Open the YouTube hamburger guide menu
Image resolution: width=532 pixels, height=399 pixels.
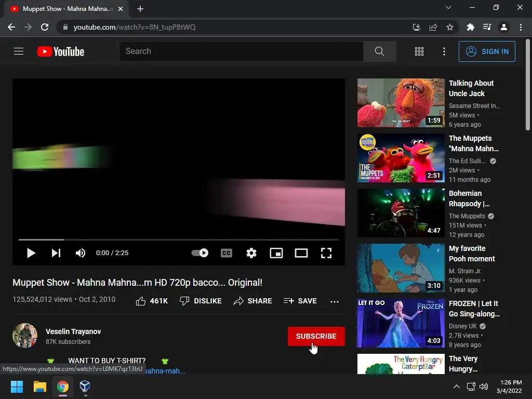click(19, 51)
